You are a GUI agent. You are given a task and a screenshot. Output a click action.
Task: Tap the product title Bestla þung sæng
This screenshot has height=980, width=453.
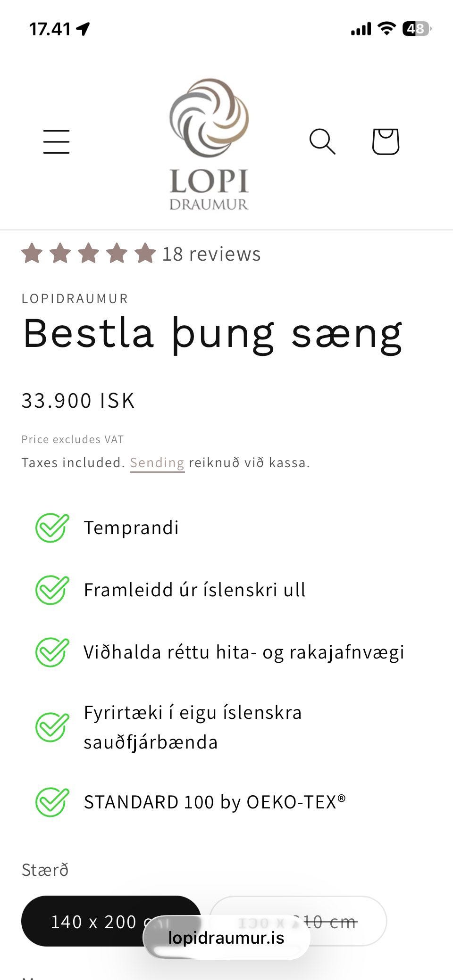pyautogui.click(x=212, y=334)
